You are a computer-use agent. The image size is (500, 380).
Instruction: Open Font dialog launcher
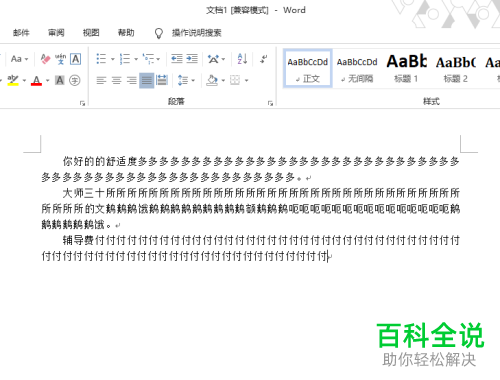tap(82, 104)
